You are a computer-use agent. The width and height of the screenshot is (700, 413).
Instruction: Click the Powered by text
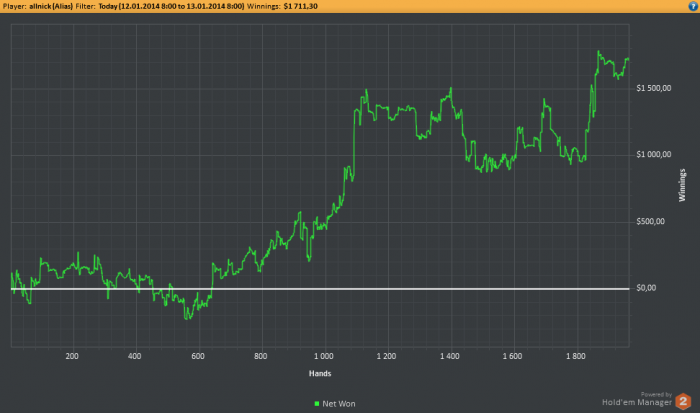[656, 394]
